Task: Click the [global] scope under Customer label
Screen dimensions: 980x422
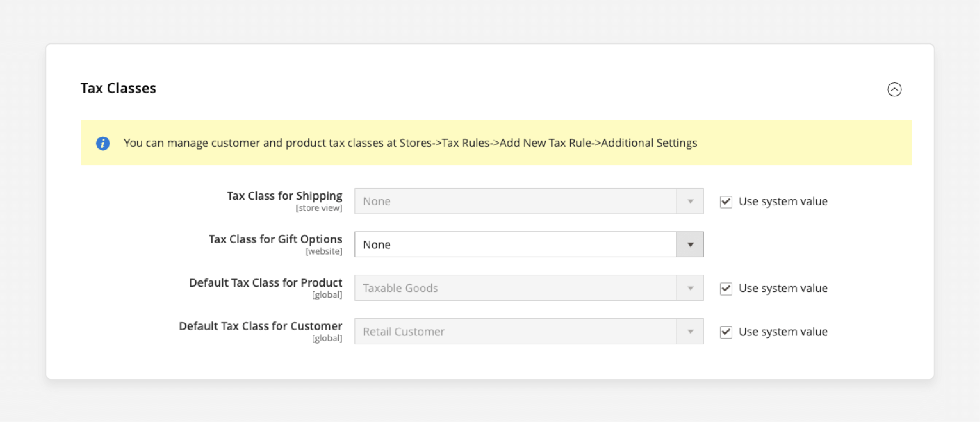Action: tap(327, 338)
